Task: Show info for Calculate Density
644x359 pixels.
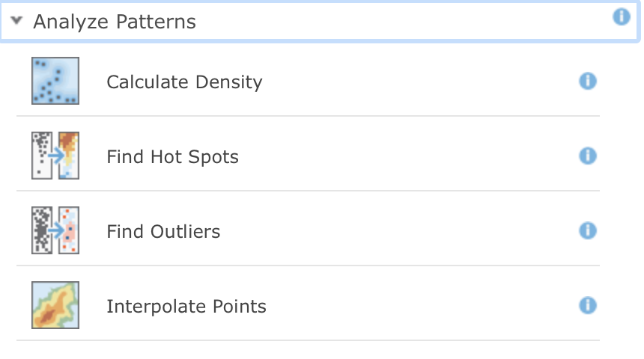Action: 588,81
